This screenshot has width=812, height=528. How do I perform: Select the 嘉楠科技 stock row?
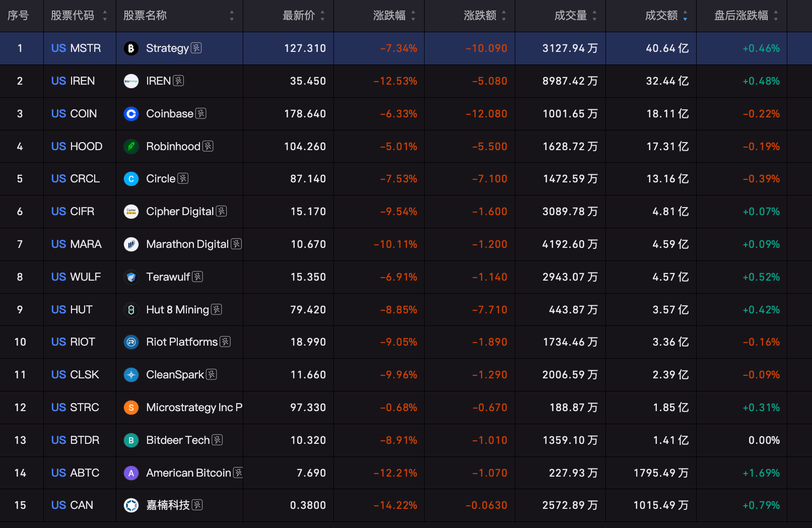[x=406, y=505]
